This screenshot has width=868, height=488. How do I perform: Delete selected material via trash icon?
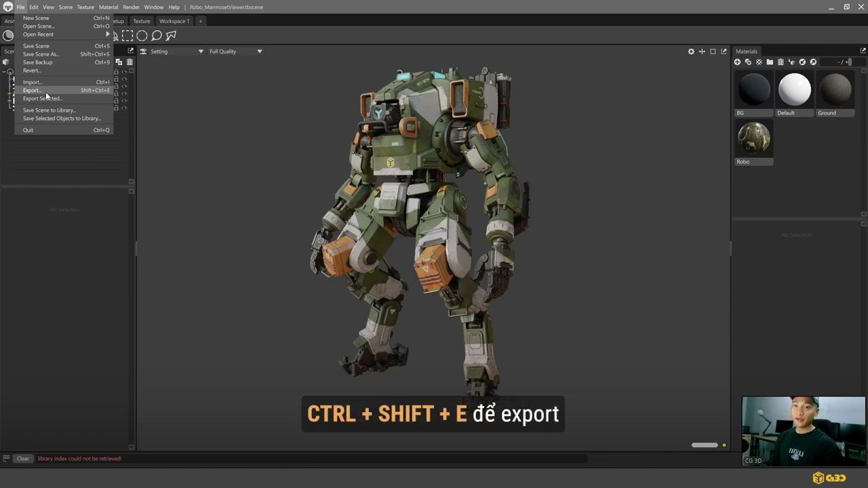pos(781,62)
